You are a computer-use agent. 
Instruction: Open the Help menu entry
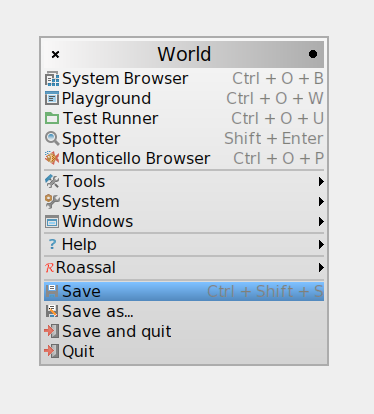point(184,244)
